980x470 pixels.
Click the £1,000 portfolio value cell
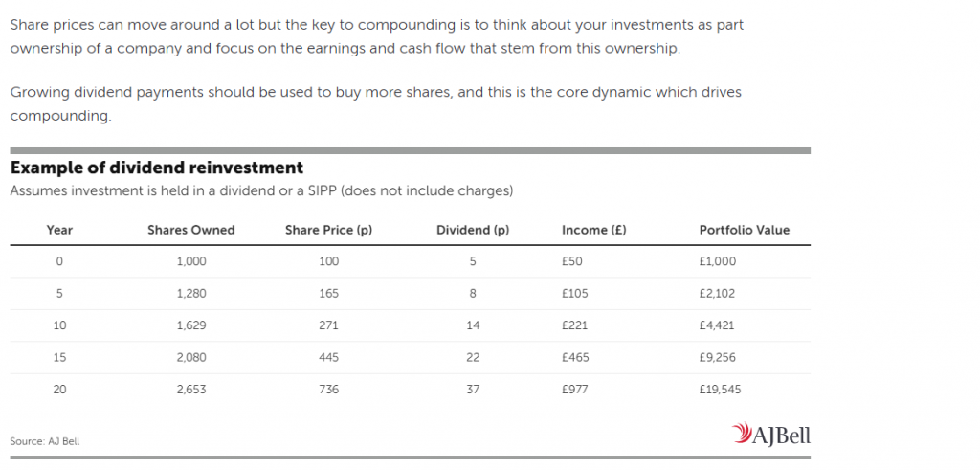point(718,261)
